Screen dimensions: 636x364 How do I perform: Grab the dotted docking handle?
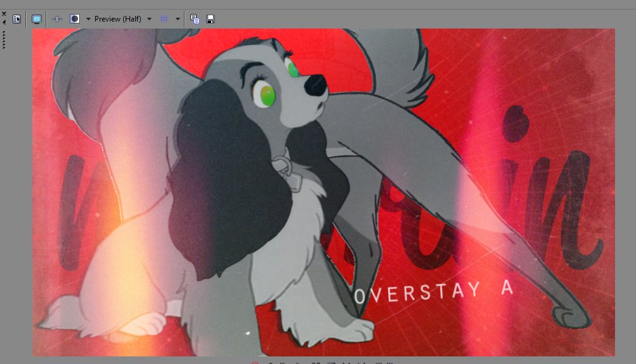click(4, 40)
